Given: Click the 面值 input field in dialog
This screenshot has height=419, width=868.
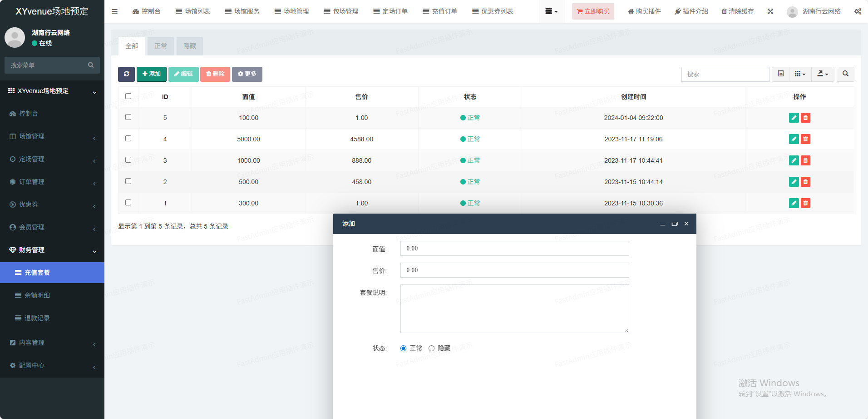Looking at the screenshot, I should coord(514,249).
